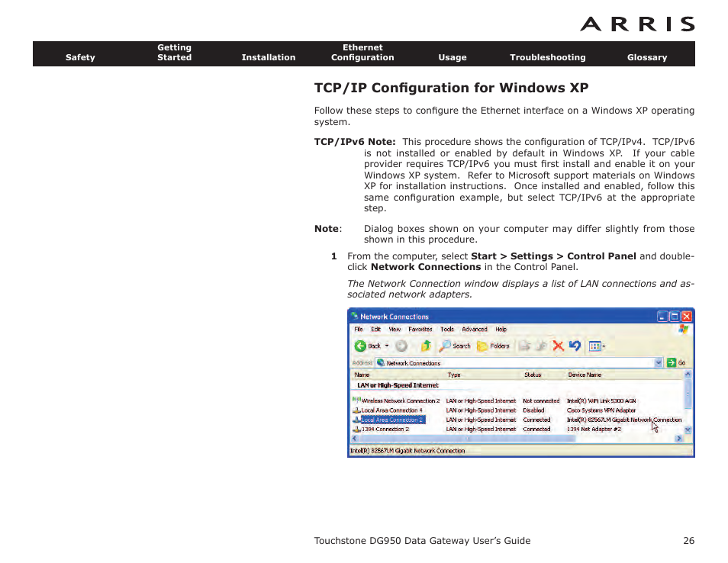The width and height of the screenshot is (728, 563).
Task: Click the grayed Copy To toolbar icon
Action: (541, 346)
